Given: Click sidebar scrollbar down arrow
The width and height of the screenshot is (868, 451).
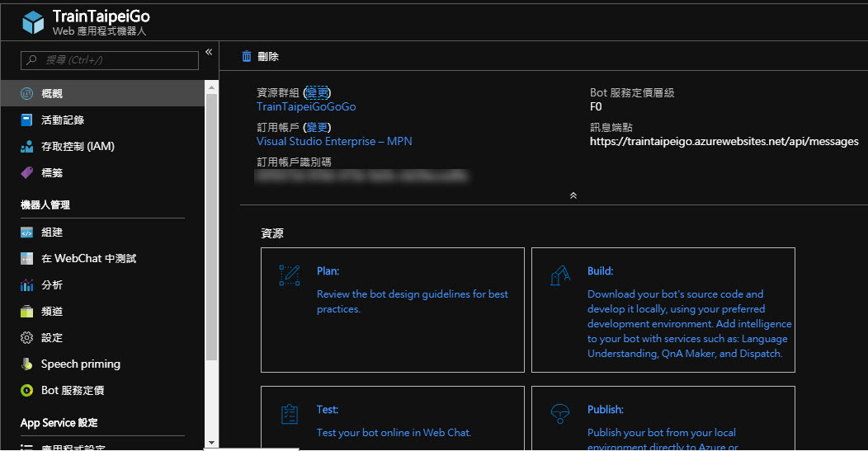Looking at the screenshot, I should point(211,443).
